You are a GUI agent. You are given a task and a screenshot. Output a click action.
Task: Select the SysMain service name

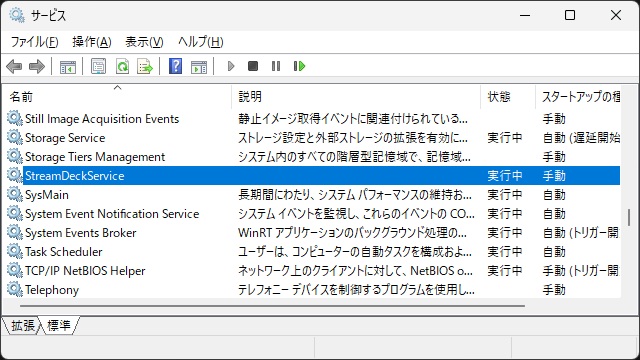point(47,195)
